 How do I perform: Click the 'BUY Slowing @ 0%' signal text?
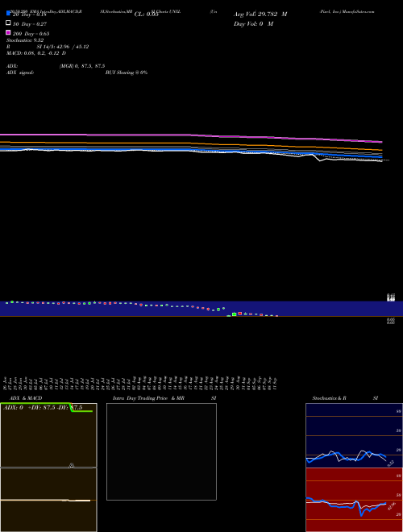(x=127, y=73)
